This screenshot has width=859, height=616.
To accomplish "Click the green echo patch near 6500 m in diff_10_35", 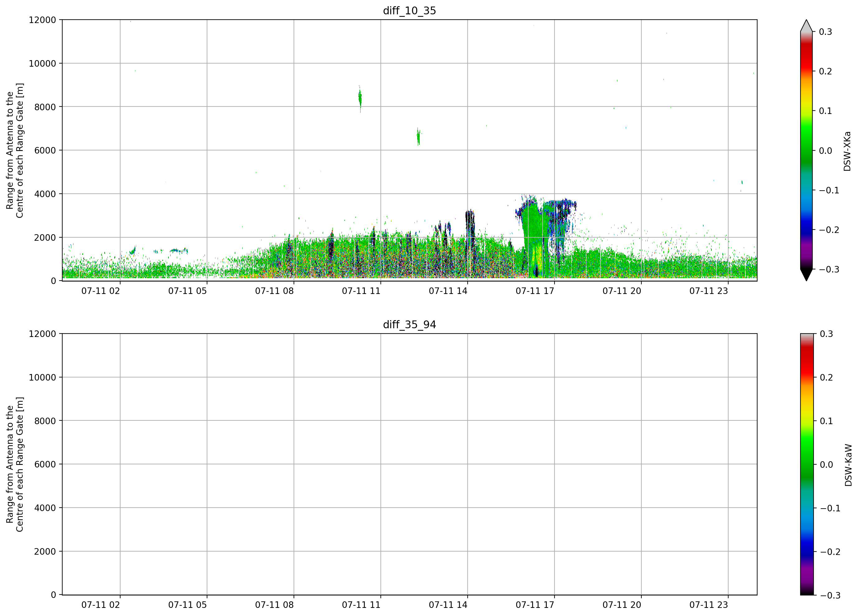I will click(x=418, y=136).
